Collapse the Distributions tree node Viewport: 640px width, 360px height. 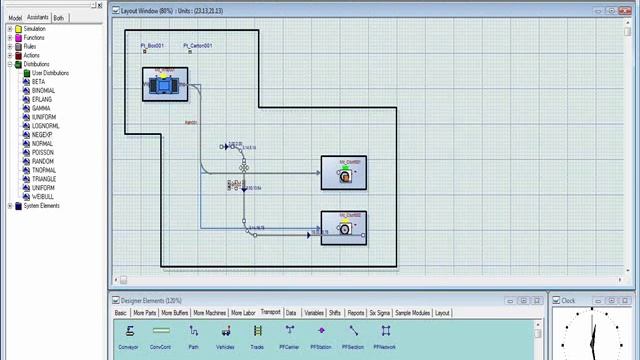pos(10,64)
